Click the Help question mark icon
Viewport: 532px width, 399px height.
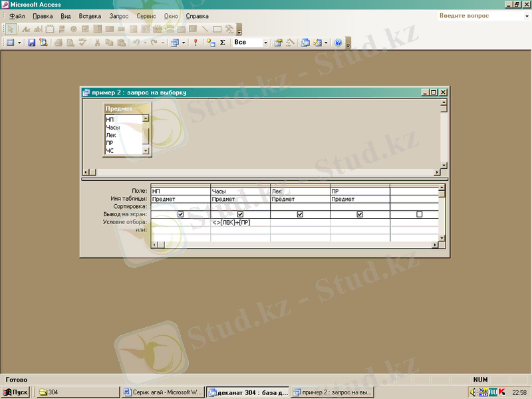tap(338, 43)
